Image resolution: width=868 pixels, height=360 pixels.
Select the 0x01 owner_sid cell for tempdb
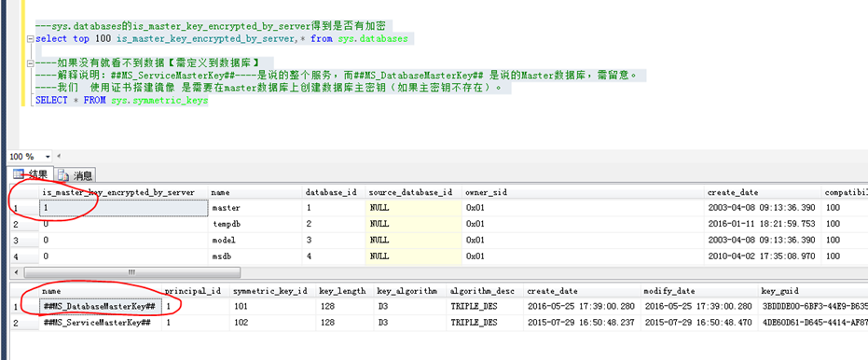click(x=584, y=225)
